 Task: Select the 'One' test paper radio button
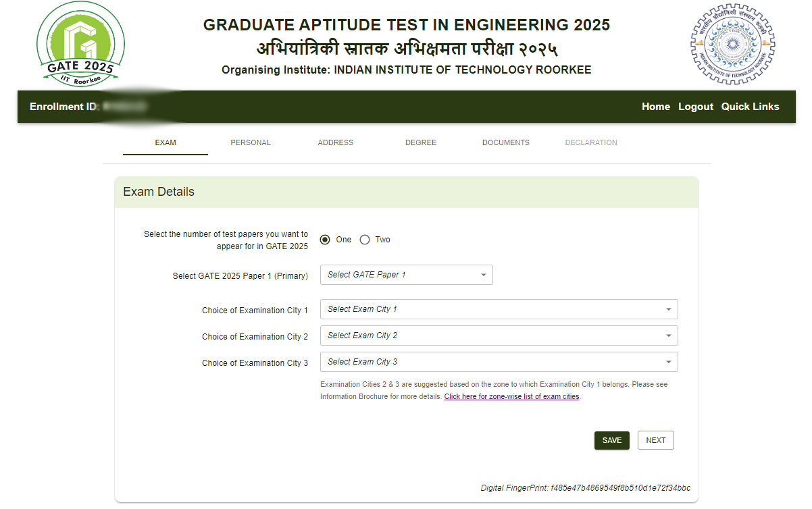point(325,239)
